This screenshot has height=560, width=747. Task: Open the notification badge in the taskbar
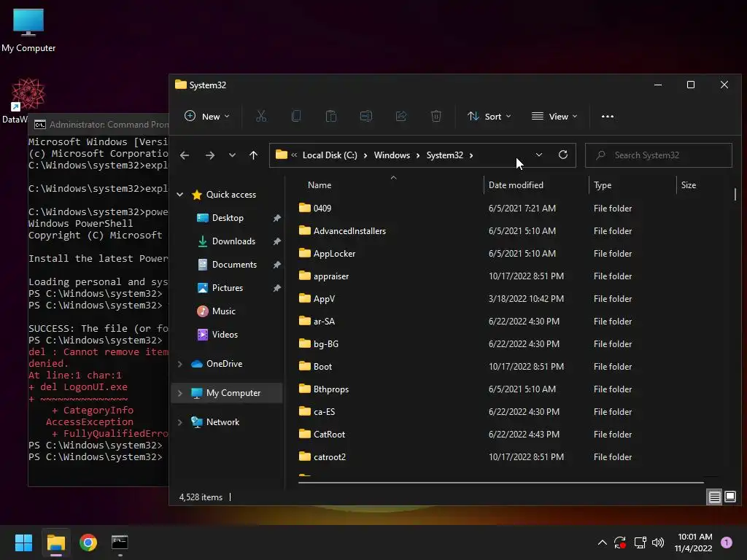pos(727,542)
